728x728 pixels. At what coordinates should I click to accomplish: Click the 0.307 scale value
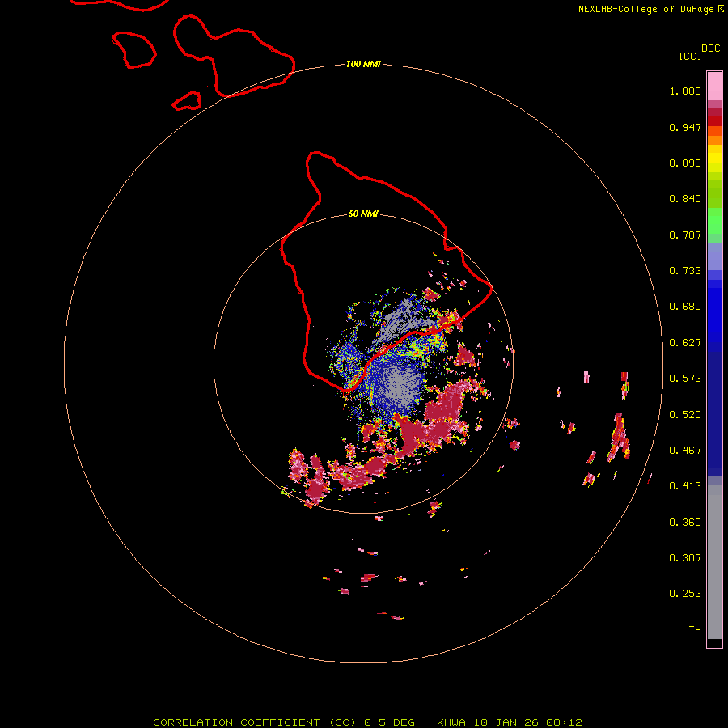pos(685,558)
